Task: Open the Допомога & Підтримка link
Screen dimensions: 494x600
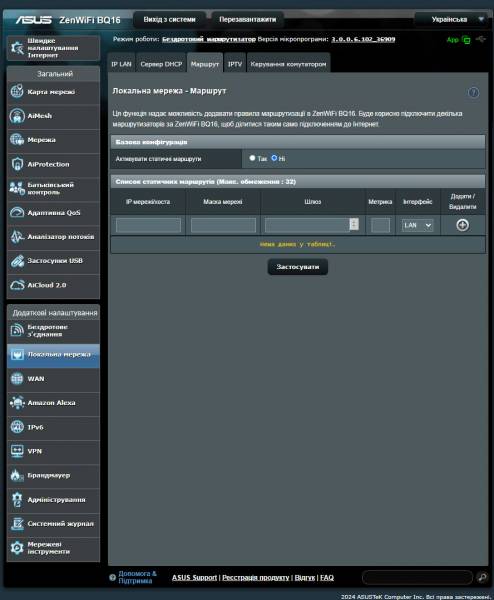Action: pos(137,577)
